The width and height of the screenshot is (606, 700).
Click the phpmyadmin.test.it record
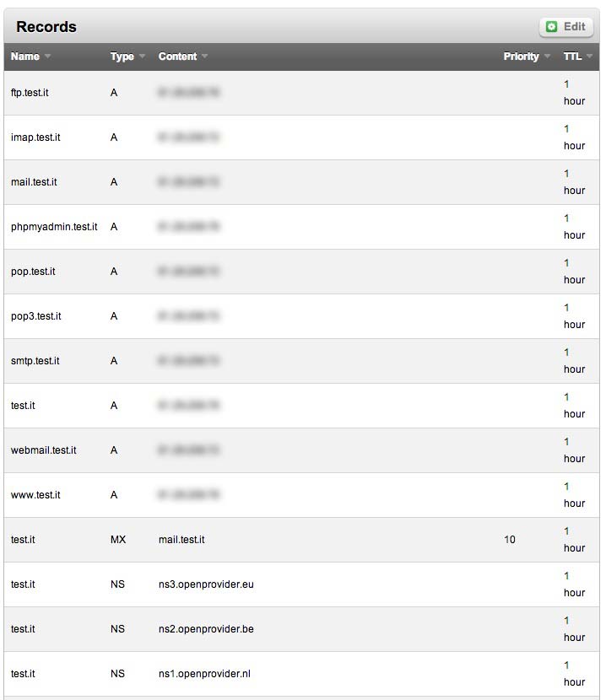[54, 227]
